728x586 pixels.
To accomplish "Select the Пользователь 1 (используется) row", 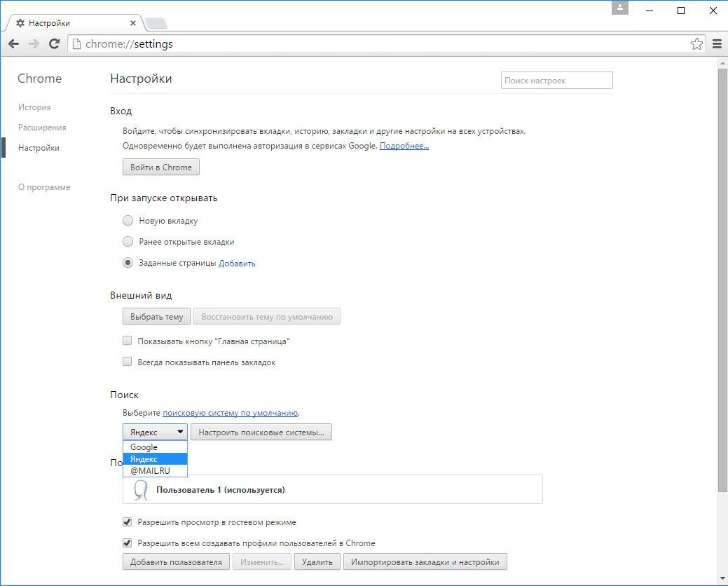I will 332,489.
